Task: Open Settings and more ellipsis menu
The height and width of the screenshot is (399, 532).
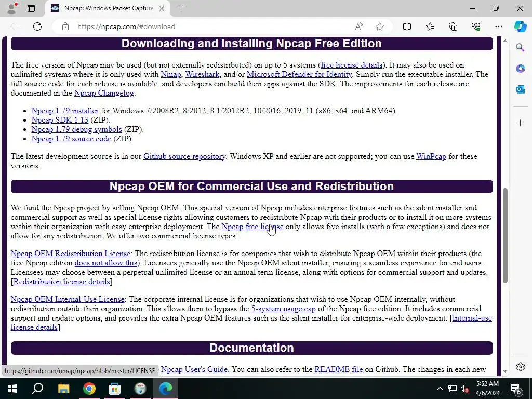Action: point(498,26)
